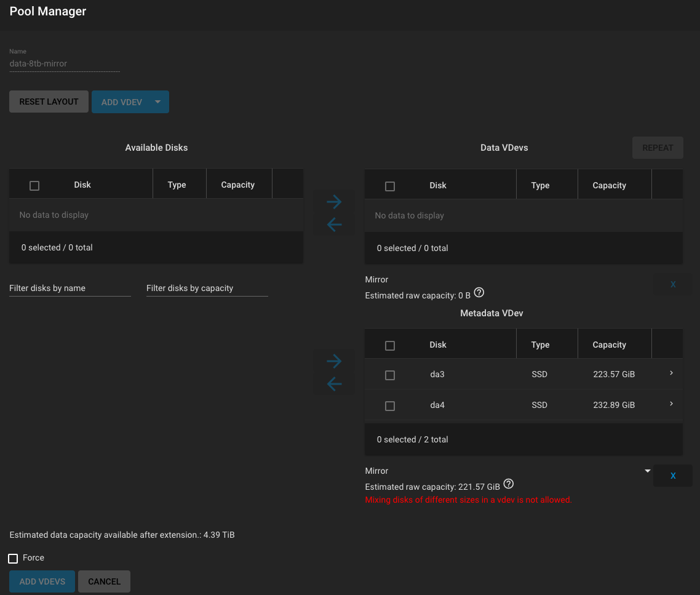
Task: Move disks left out of Data VDevs
Action: point(334,224)
